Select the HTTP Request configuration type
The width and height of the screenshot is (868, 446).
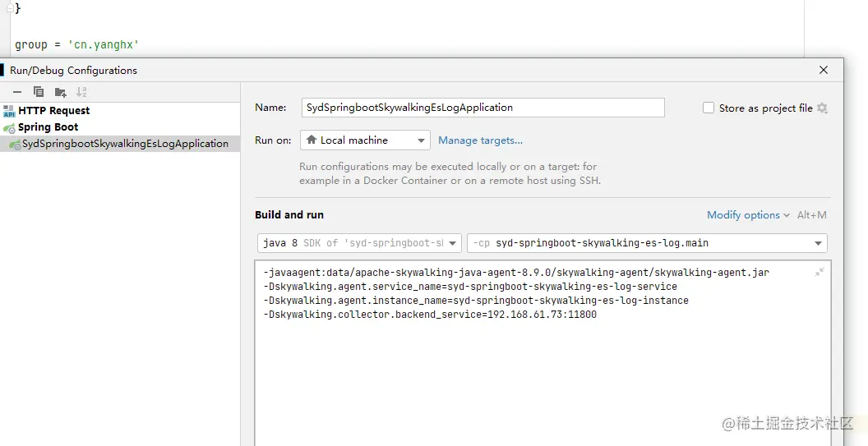tap(54, 111)
